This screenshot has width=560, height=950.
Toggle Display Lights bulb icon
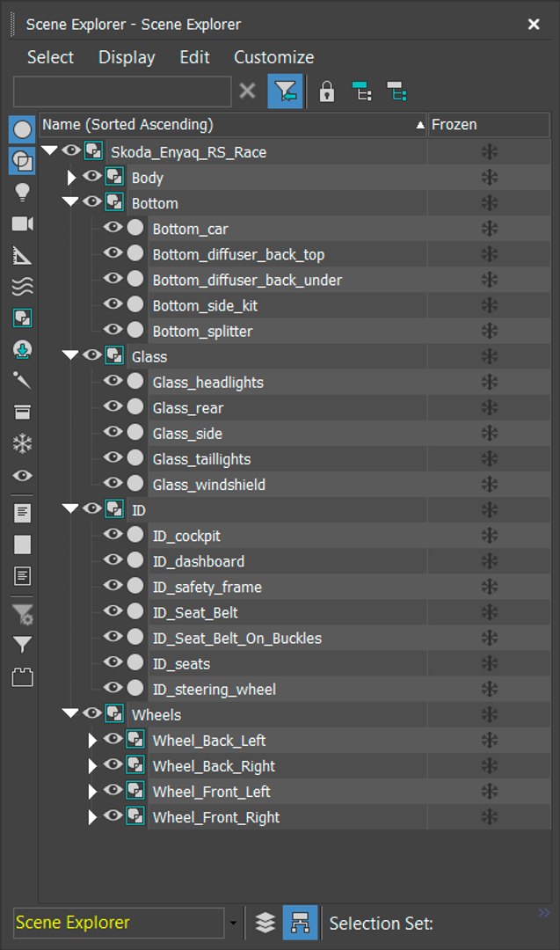point(22,193)
